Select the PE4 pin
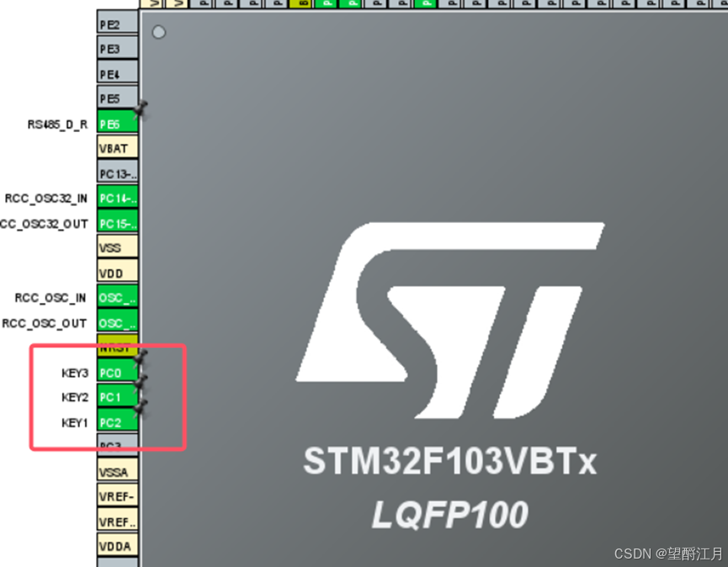The height and width of the screenshot is (567, 728). point(118,72)
